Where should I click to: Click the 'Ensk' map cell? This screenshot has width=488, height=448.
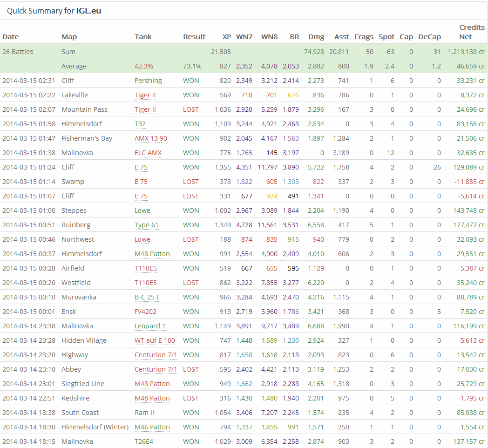tap(69, 312)
